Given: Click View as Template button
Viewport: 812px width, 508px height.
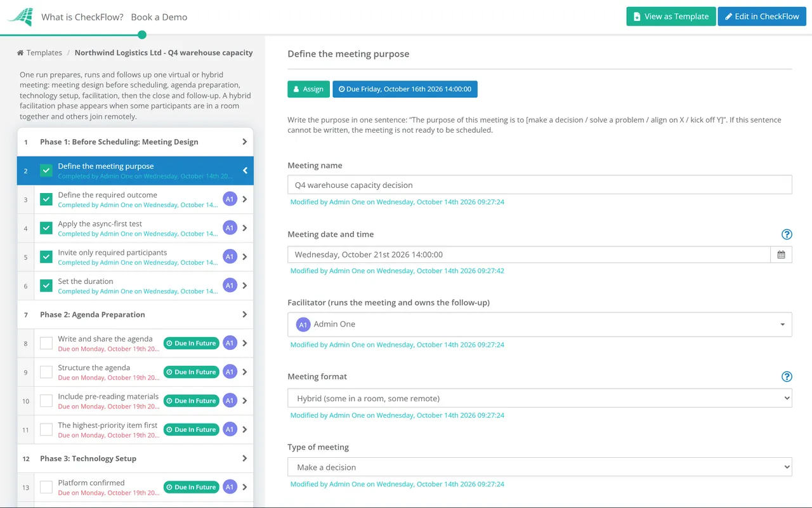Looking at the screenshot, I should pyautogui.click(x=671, y=17).
